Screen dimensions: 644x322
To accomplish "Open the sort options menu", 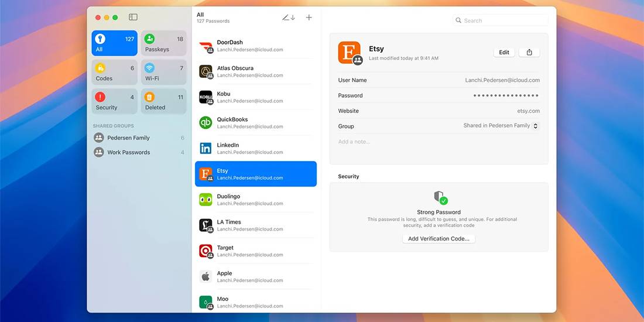I will 288,18.
